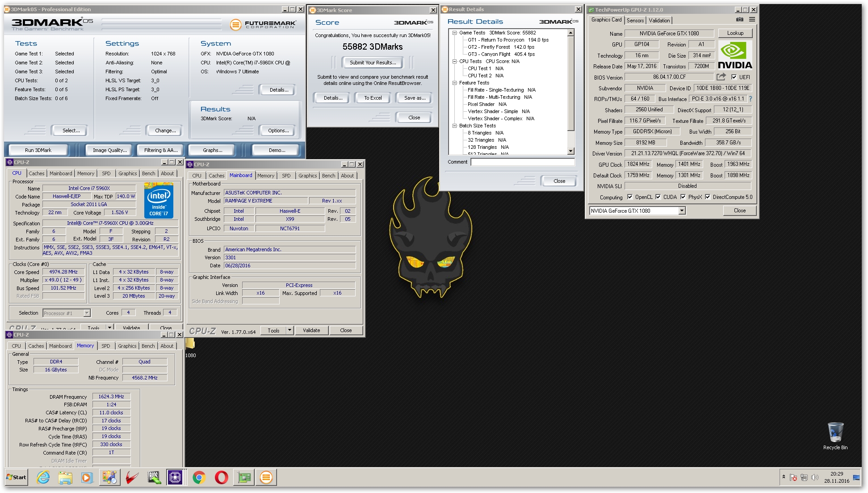Click Validate in CPU-Z Mainboard window

pyautogui.click(x=311, y=330)
